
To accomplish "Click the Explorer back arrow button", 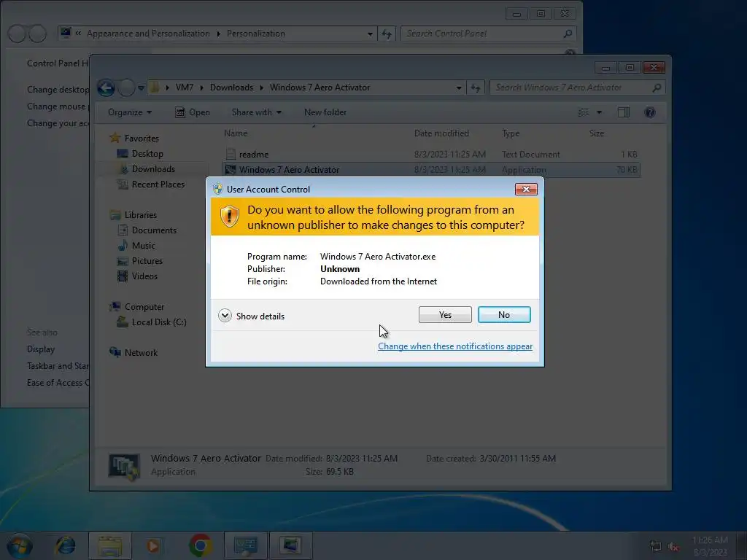I will [x=106, y=87].
